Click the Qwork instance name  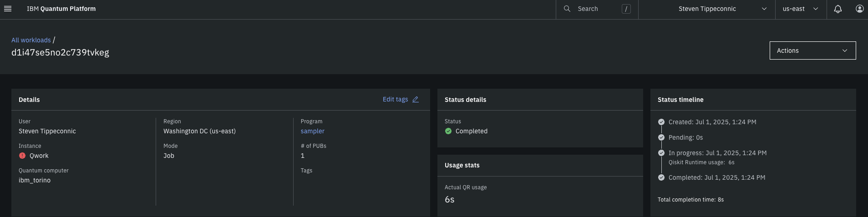pos(39,156)
